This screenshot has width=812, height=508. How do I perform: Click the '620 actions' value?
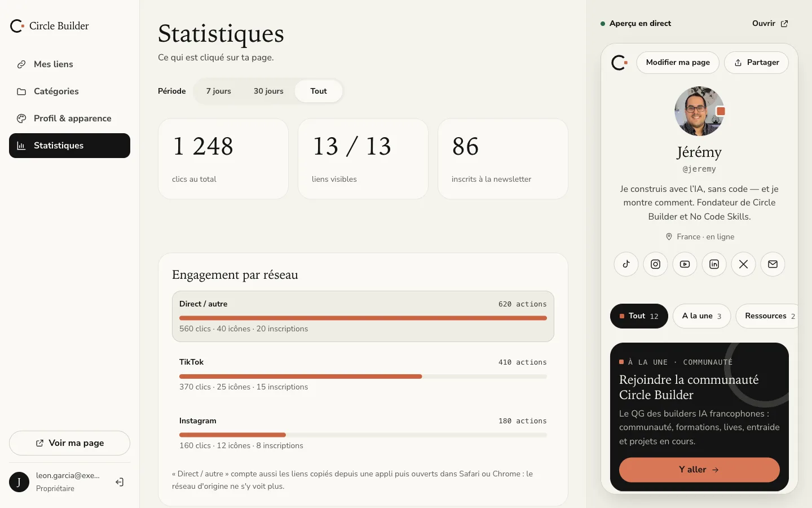pyautogui.click(x=522, y=304)
